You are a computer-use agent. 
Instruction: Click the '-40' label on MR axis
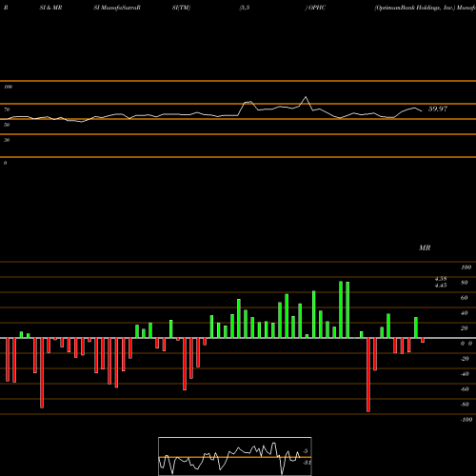[465, 374]
